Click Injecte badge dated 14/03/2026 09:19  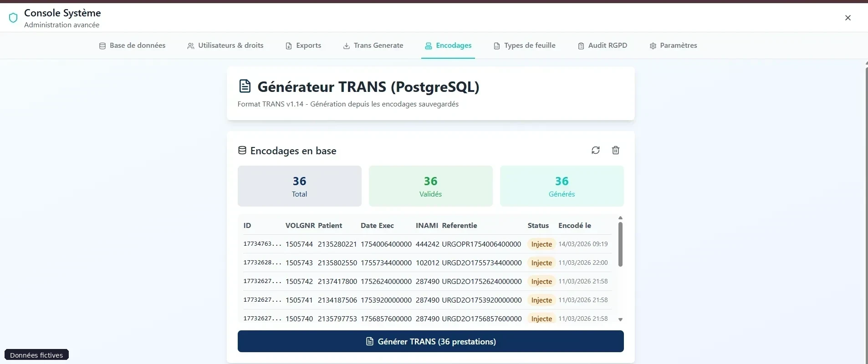coord(541,244)
